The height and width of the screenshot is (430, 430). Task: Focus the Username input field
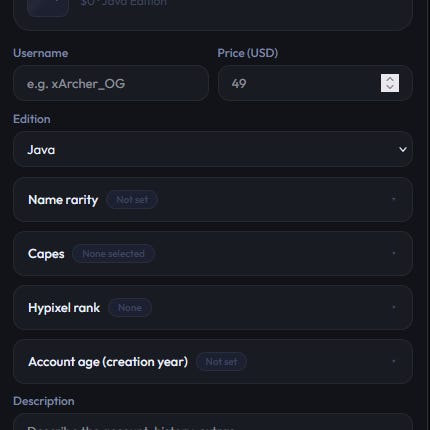111,83
